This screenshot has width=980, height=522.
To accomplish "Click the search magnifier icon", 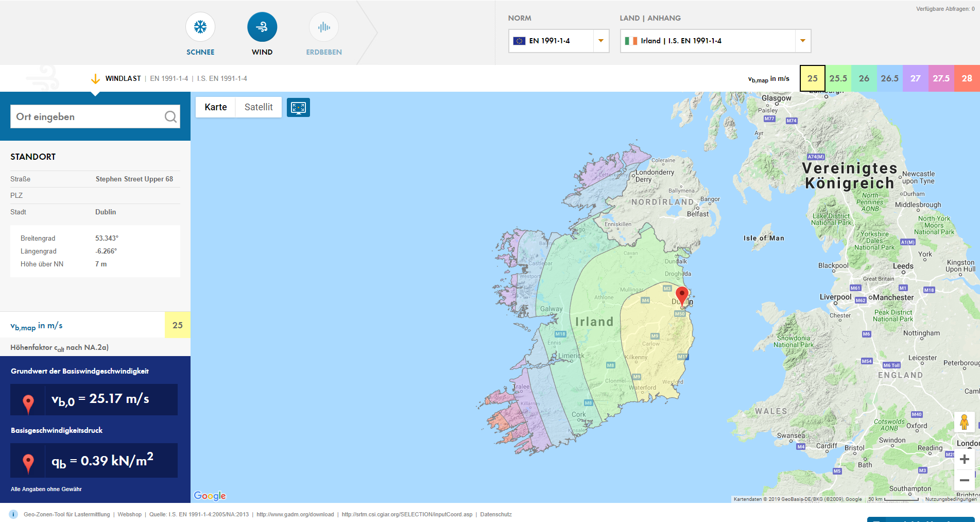I will click(x=170, y=117).
